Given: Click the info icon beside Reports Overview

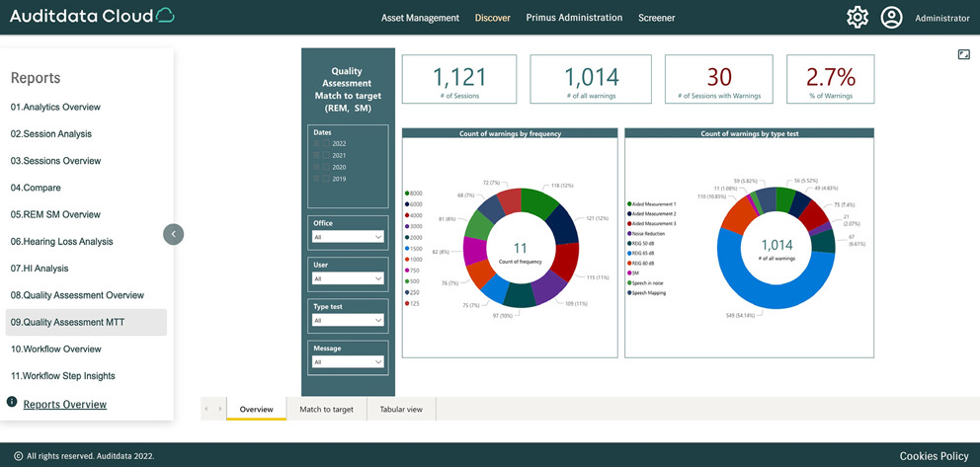Looking at the screenshot, I should click(12, 402).
